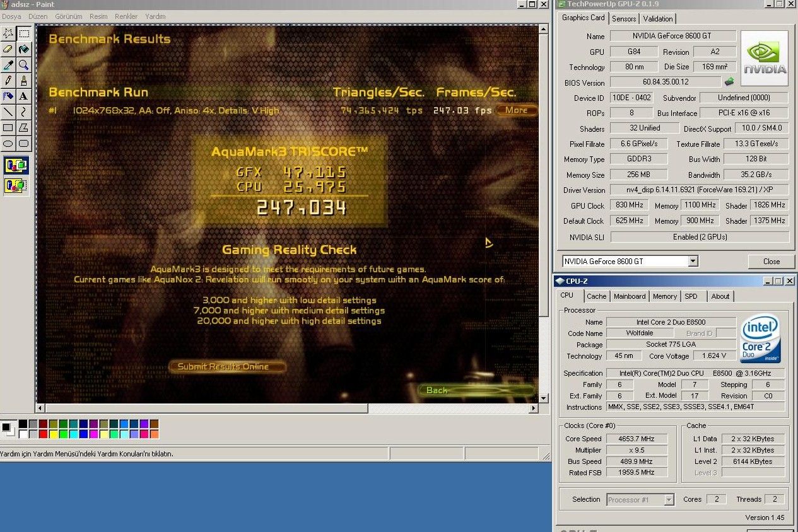The height and width of the screenshot is (532, 798).
Task: Click Paint vertical scrollbar down arrow
Action: point(544,399)
